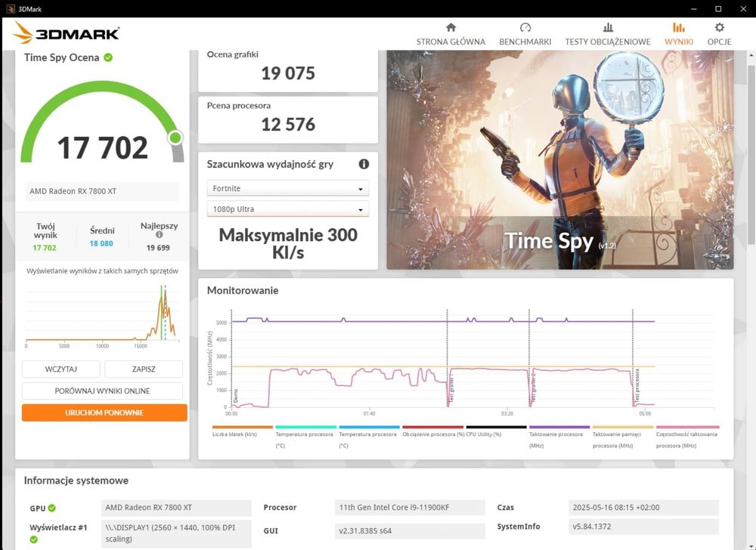This screenshot has width=756, height=550.
Task: Click the 3DMark logo in header
Action: tap(66, 33)
